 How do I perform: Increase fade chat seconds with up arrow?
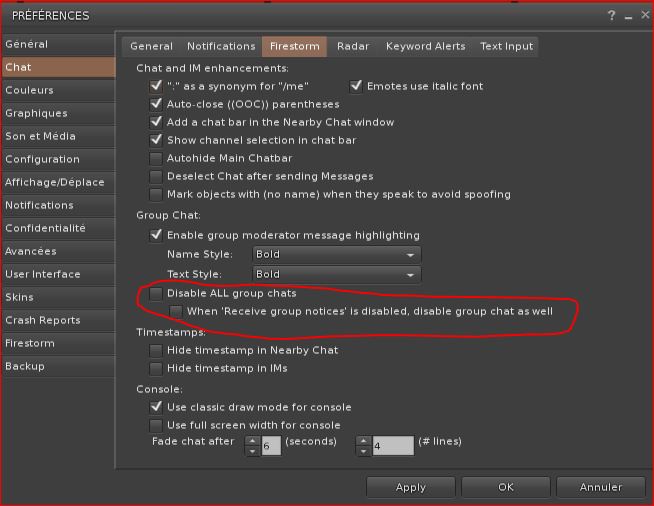tap(253, 441)
